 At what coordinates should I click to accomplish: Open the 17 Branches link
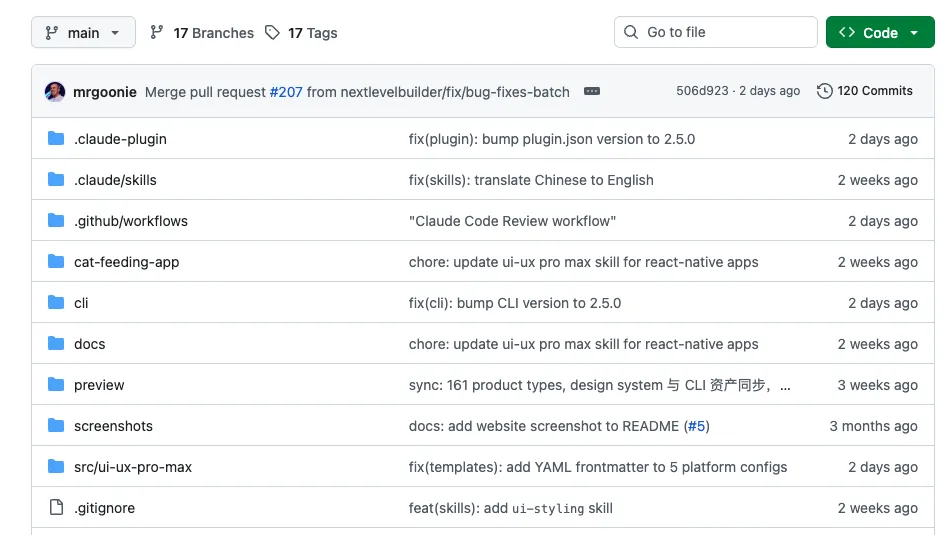pos(213,33)
